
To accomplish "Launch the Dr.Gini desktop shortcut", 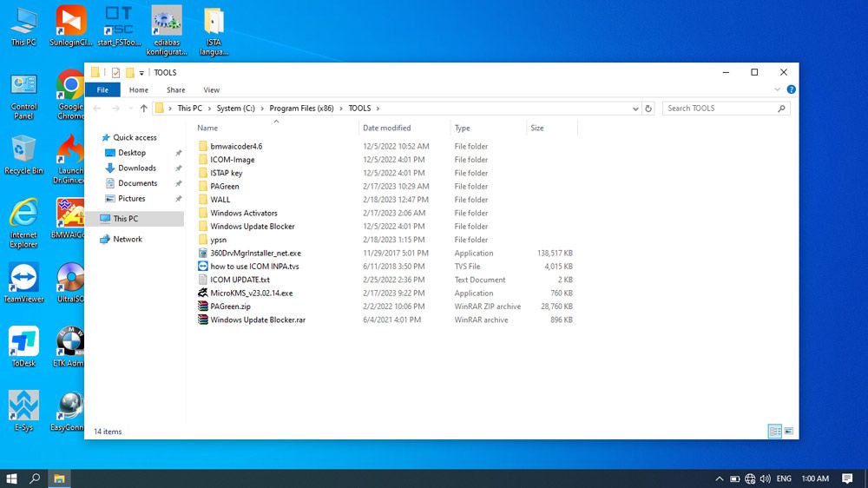I will [69, 158].
